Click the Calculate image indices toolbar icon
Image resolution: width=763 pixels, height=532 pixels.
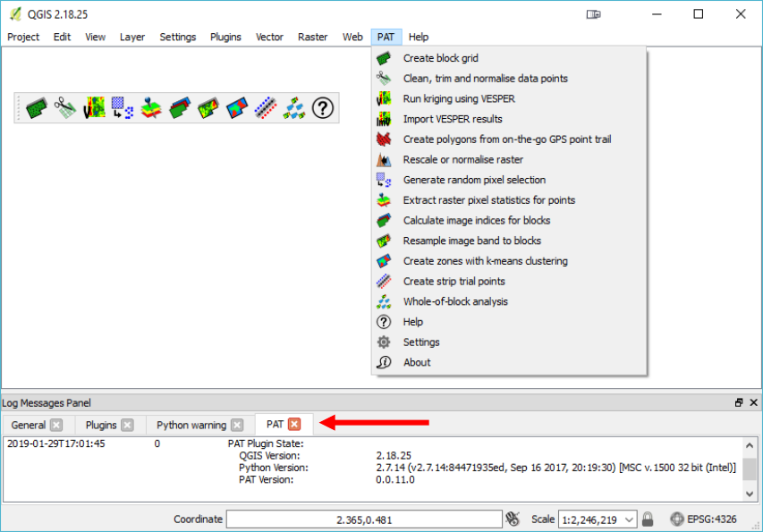pyautogui.click(x=180, y=108)
